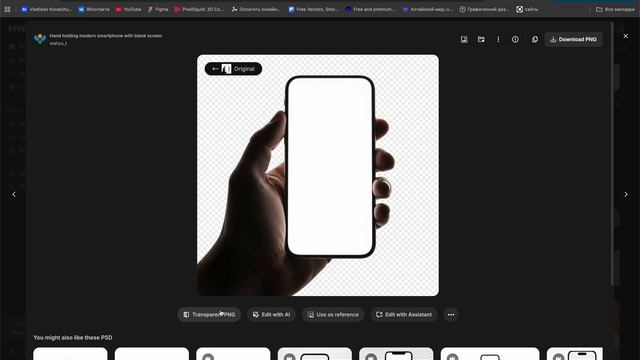Viewport: 640px width, 360px height.
Task: Open more actions ellipsis below image
Action: 451,315
